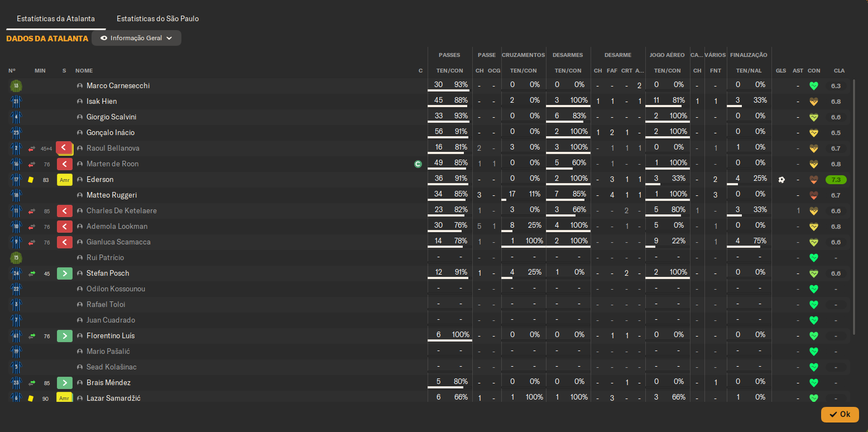Click the CRUZAMENTOS column group header
Image resolution: width=868 pixels, height=432 pixels.
(x=524, y=55)
